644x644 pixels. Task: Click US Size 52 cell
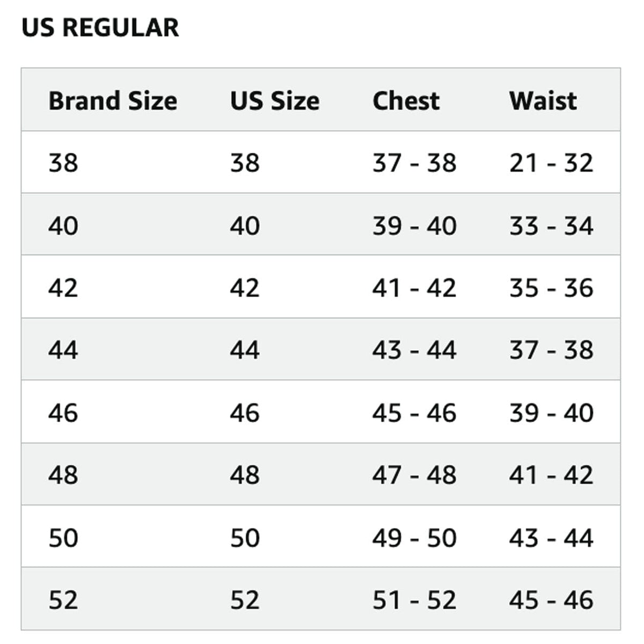click(x=245, y=599)
